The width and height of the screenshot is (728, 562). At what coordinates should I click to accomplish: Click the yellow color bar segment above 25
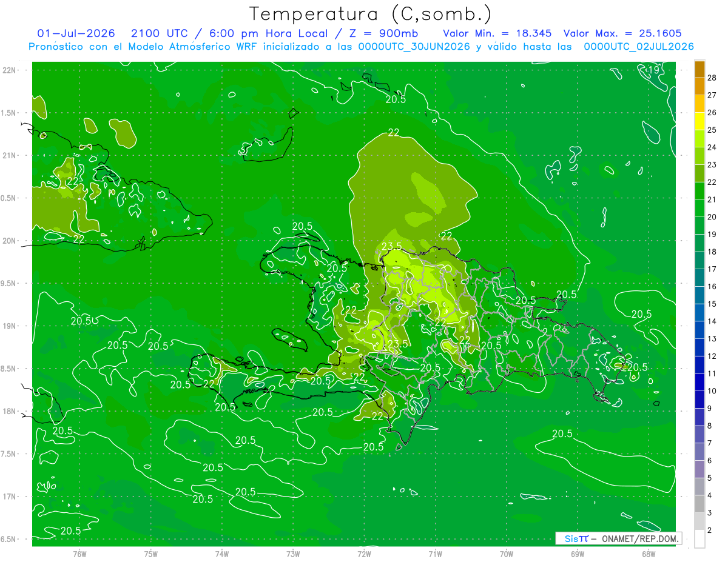pyautogui.click(x=699, y=121)
